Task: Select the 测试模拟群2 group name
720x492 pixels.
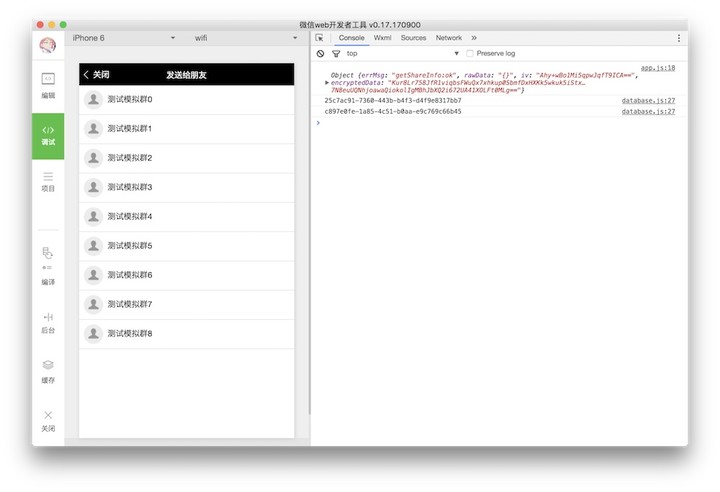Action: coord(130,158)
